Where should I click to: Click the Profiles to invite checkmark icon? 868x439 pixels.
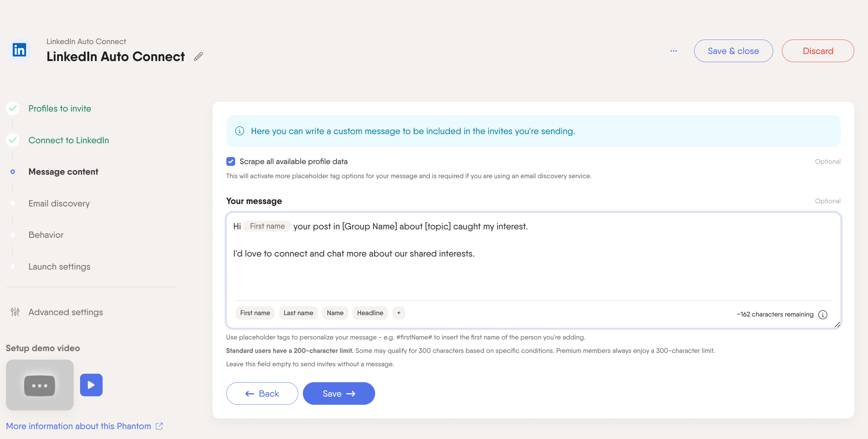[13, 108]
